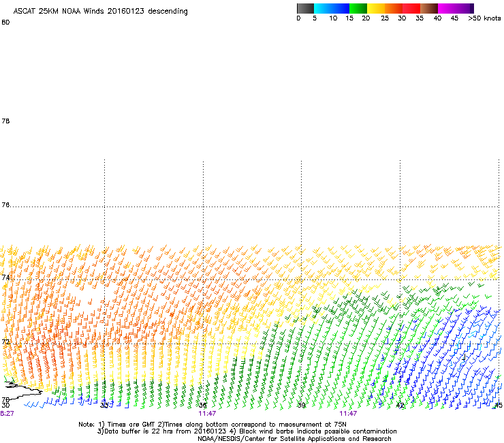This screenshot has height=443, width=504.
Task: Click the '35' label under the legend
Action: pyautogui.click(x=420, y=18)
